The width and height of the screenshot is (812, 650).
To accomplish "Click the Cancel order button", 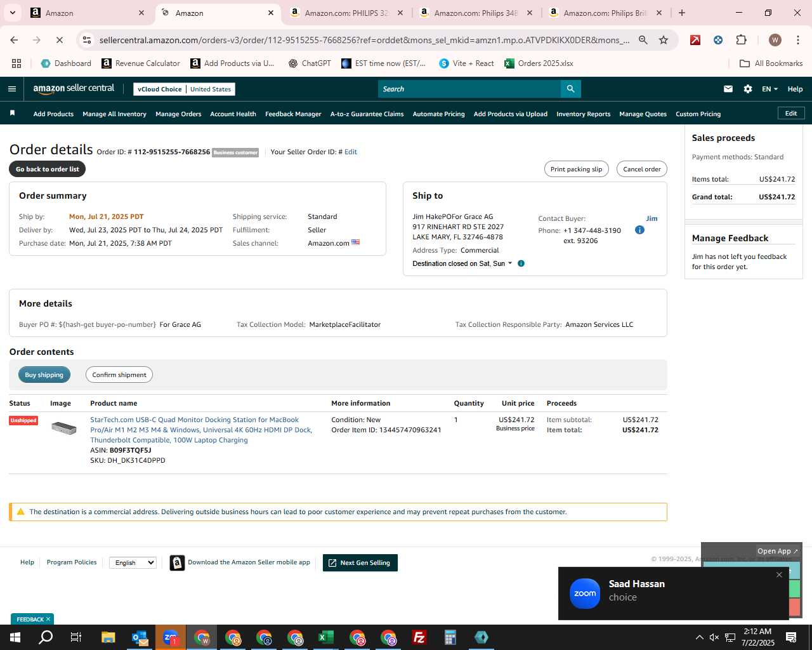I will (x=641, y=169).
